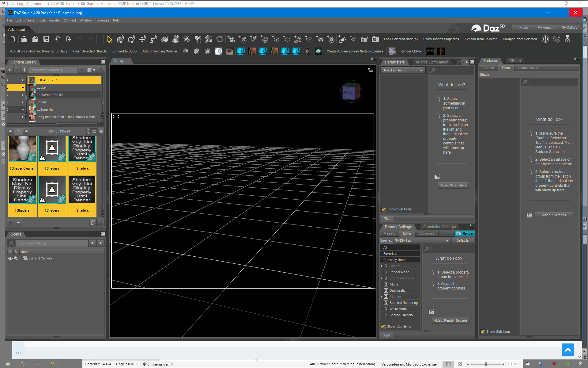This screenshot has height=368, width=588.
Task: Click the blue scroll-to-top arrow button
Action: [x=567, y=350]
